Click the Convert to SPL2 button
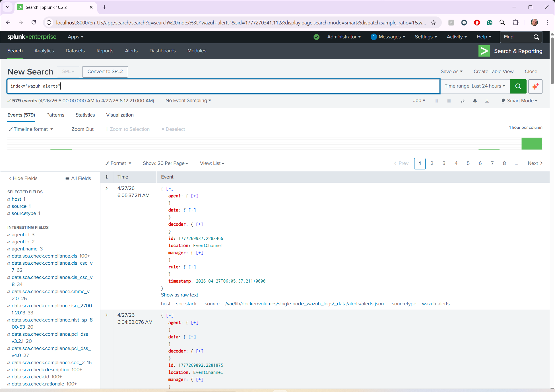This screenshot has height=392, width=555. pyautogui.click(x=105, y=72)
